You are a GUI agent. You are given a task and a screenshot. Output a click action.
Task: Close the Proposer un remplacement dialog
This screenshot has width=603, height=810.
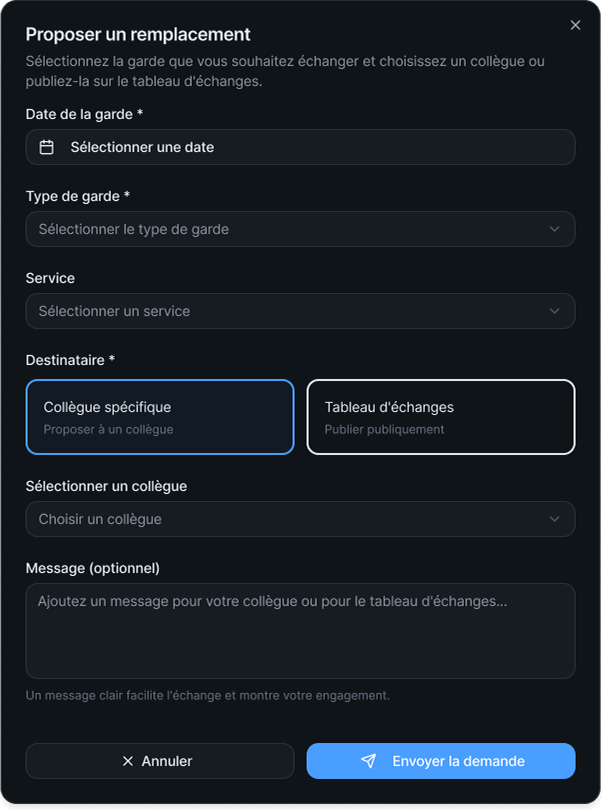coord(575,25)
